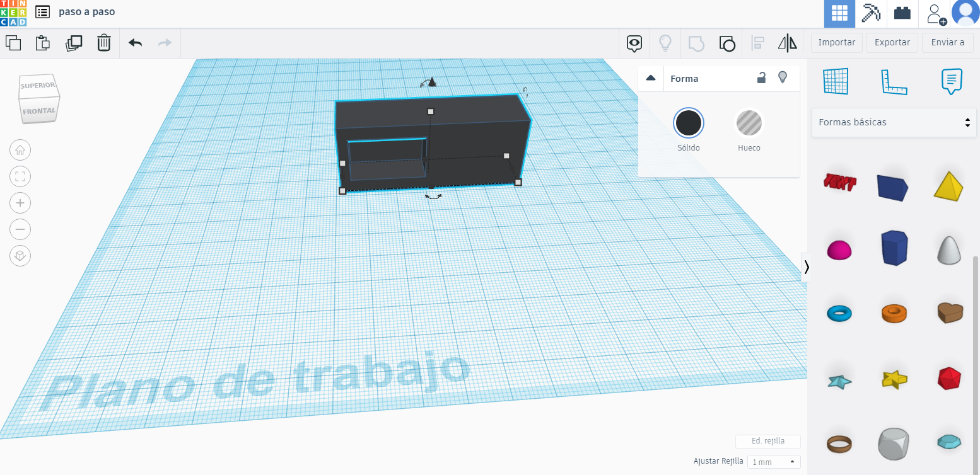
Task: Expand the collapsed side panel chevron
Action: [x=806, y=267]
